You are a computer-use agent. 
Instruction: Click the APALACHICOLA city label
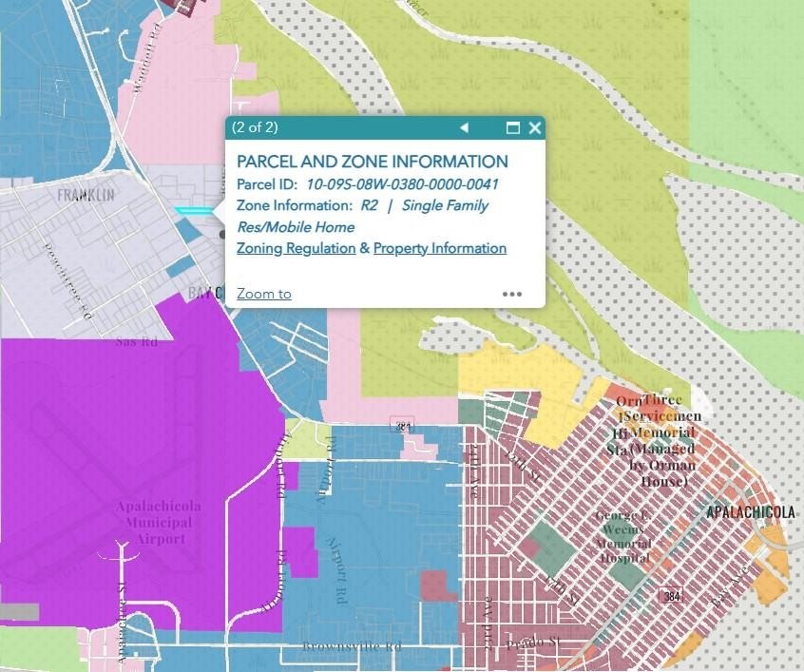[751, 512]
